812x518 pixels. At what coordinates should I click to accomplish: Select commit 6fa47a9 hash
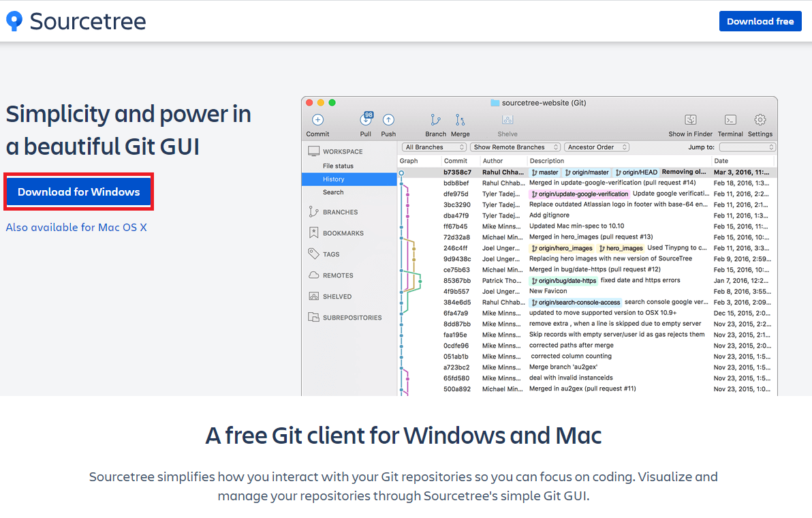455,314
